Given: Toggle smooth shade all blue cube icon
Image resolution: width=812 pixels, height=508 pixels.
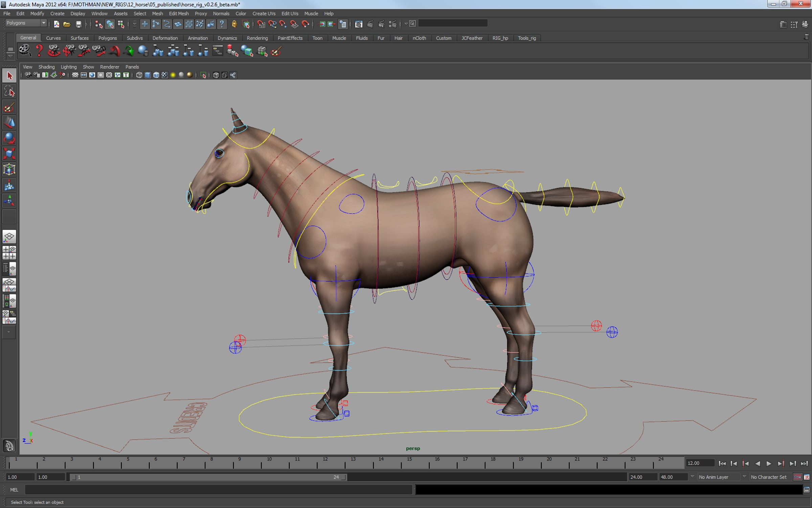Looking at the screenshot, I should 148,75.
